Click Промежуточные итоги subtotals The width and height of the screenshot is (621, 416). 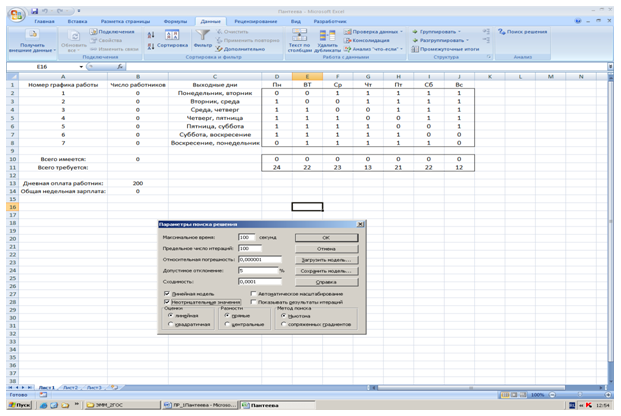(x=445, y=49)
